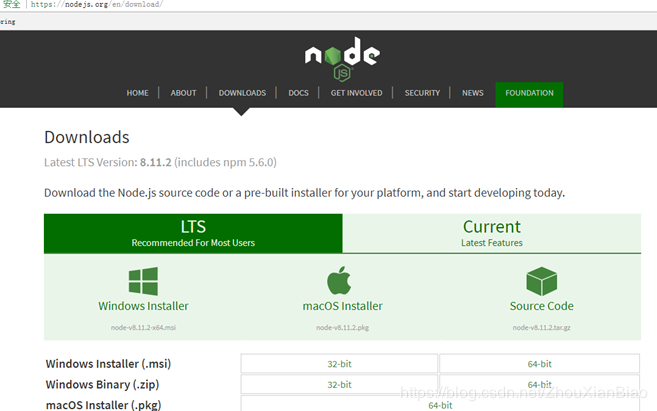The height and width of the screenshot is (411, 657).
Task: Click the Windows logo installer icon
Action: point(143,282)
